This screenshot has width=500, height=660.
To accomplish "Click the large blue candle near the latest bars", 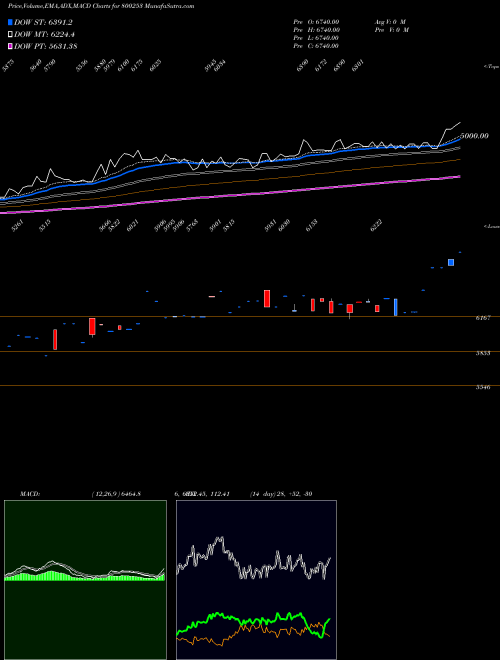I will tap(451, 262).
